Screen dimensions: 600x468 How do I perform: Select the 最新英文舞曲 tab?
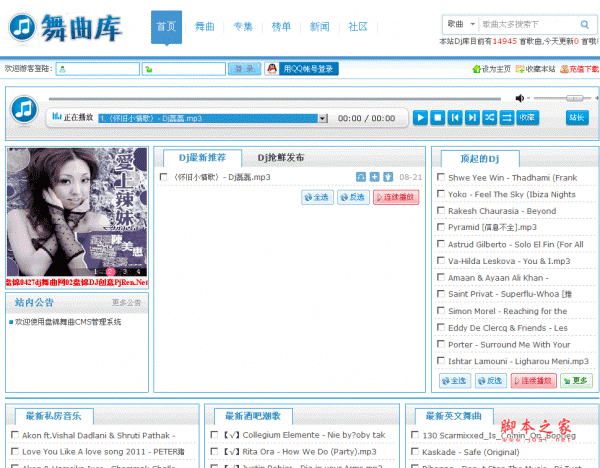454,416
